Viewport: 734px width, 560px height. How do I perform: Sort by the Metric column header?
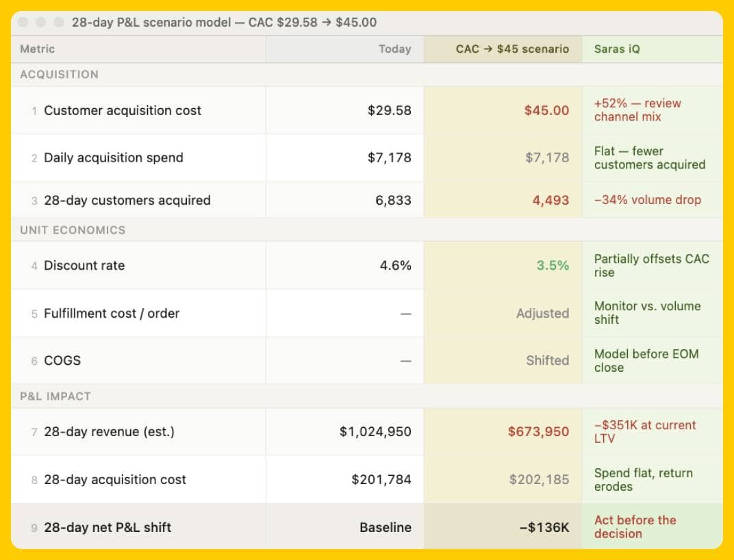(x=37, y=49)
